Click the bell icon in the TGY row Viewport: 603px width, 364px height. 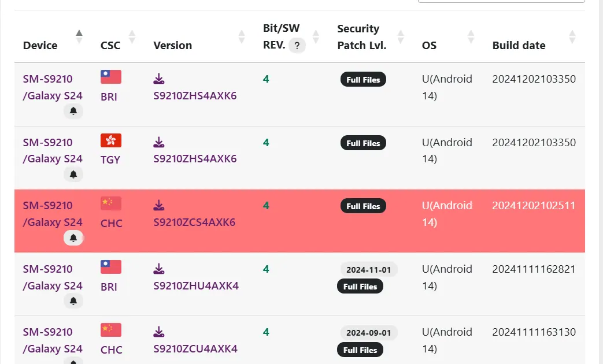pyautogui.click(x=73, y=174)
